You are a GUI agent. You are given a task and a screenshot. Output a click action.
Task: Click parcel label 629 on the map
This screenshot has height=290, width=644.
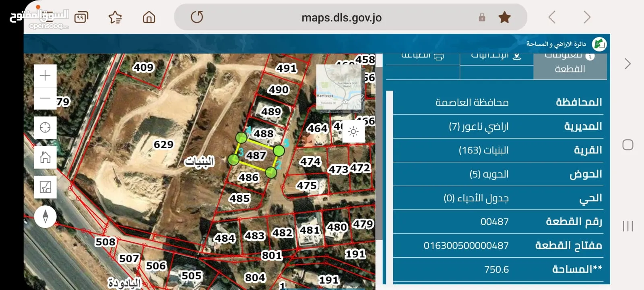coord(163,144)
